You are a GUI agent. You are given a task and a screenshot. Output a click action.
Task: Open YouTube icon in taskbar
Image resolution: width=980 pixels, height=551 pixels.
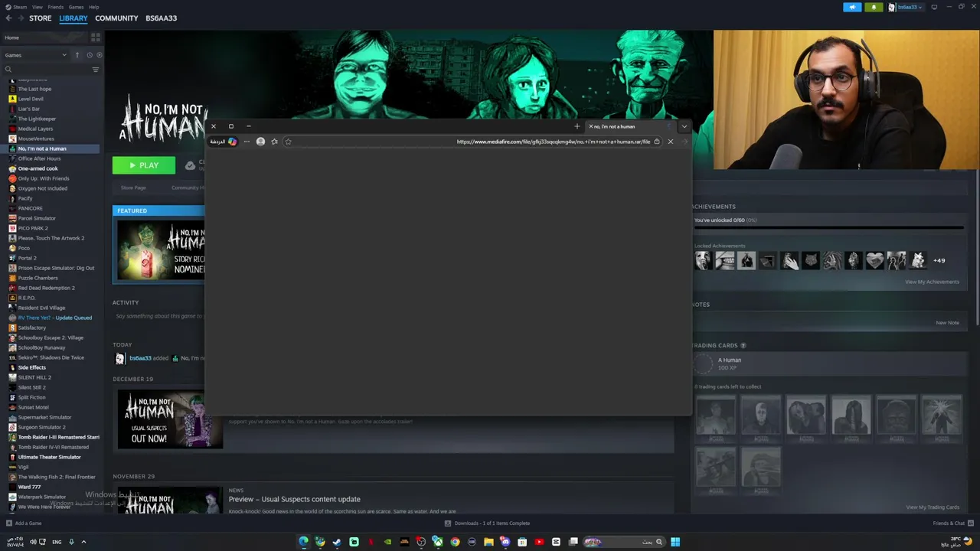tap(539, 542)
